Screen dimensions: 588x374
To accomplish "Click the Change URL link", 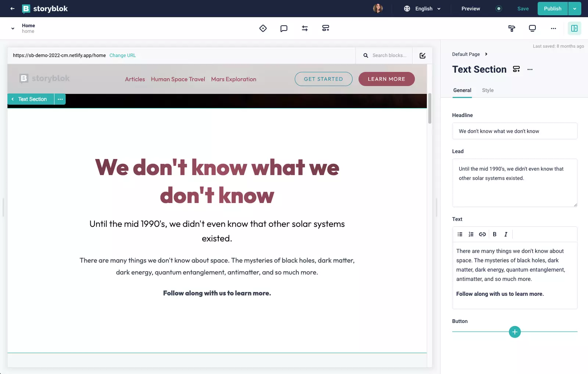I will coord(122,55).
